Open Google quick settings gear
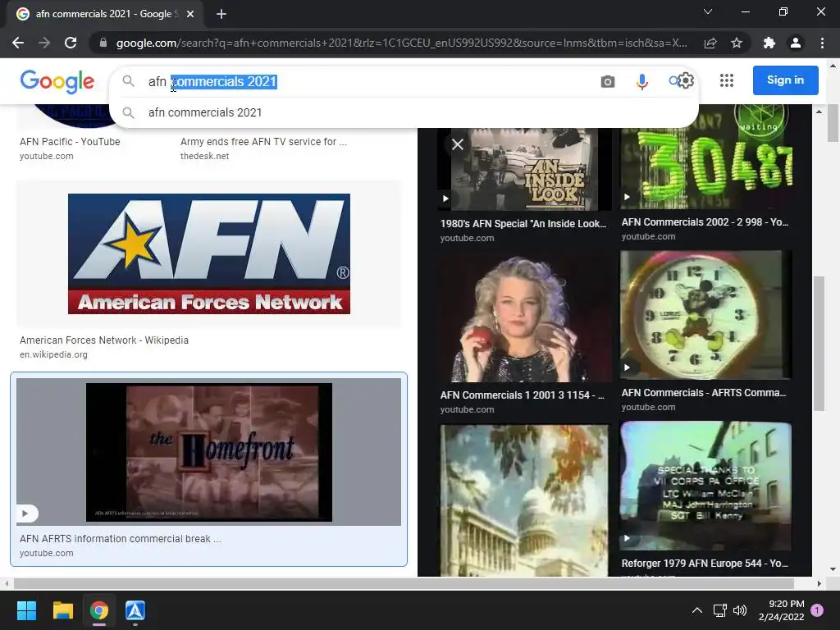 [687, 80]
